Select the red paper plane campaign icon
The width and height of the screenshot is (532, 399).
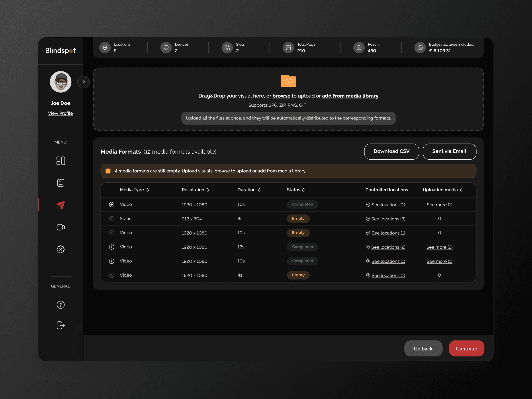pyautogui.click(x=60, y=205)
